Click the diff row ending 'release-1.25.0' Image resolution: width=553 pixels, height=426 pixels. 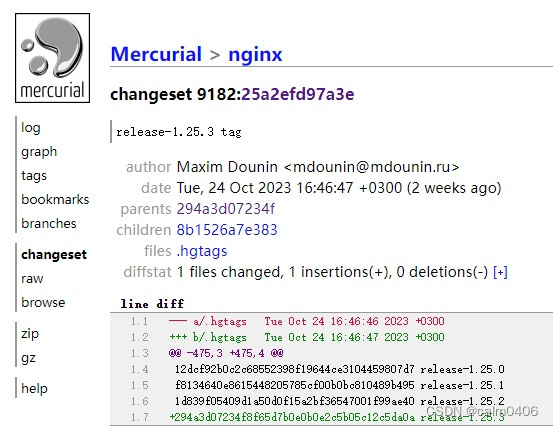coord(340,369)
